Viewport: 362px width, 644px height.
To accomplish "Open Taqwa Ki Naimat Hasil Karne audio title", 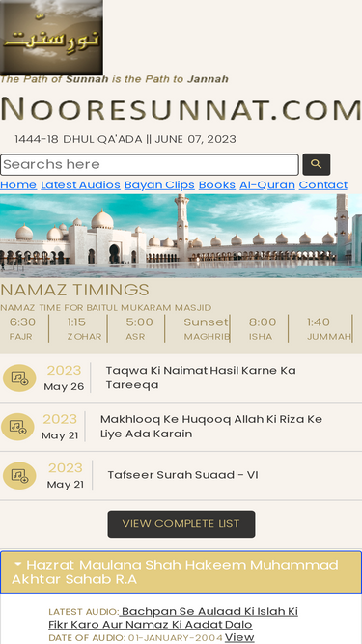I will [201, 378].
